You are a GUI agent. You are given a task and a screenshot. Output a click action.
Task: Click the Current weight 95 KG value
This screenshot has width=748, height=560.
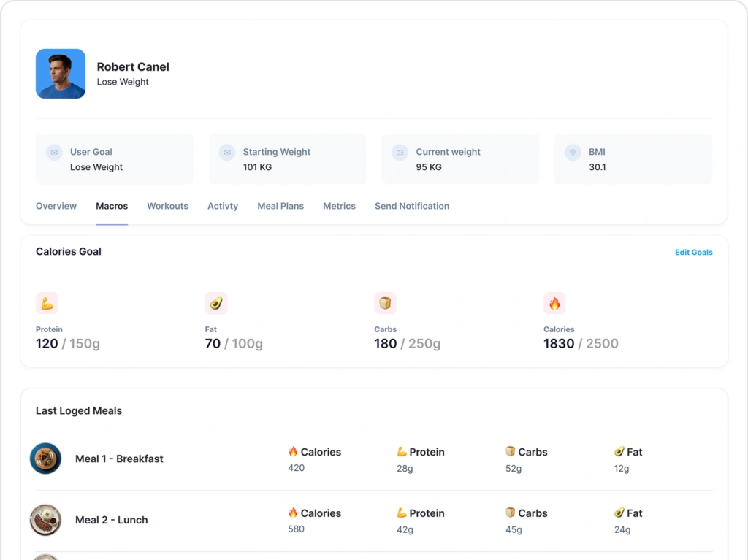429,167
